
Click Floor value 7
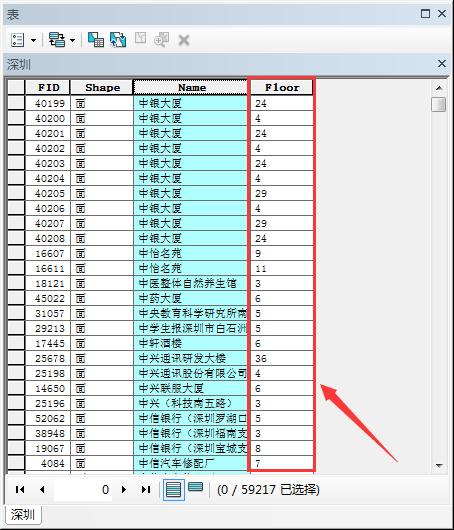282,463
